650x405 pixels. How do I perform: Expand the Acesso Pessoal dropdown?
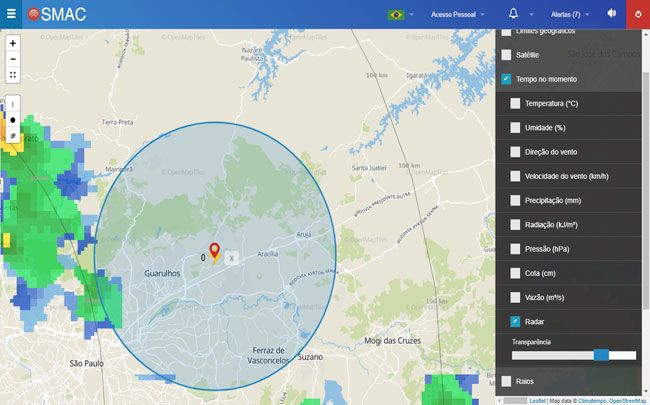[457, 15]
